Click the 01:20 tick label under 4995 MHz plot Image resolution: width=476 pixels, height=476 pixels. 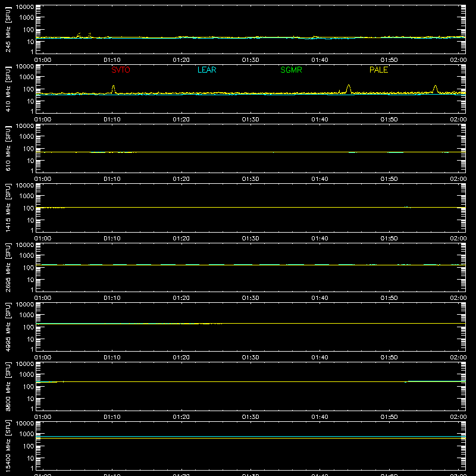click(x=181, y=358)
